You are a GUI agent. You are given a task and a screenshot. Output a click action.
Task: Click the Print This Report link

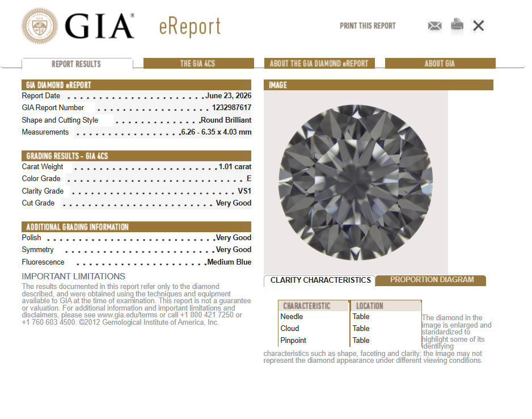coord(368,26)
